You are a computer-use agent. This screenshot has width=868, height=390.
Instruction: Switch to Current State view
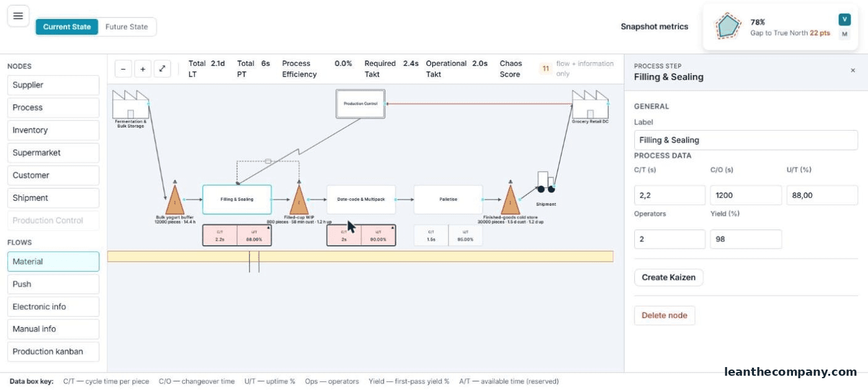[x=67, y=27]
